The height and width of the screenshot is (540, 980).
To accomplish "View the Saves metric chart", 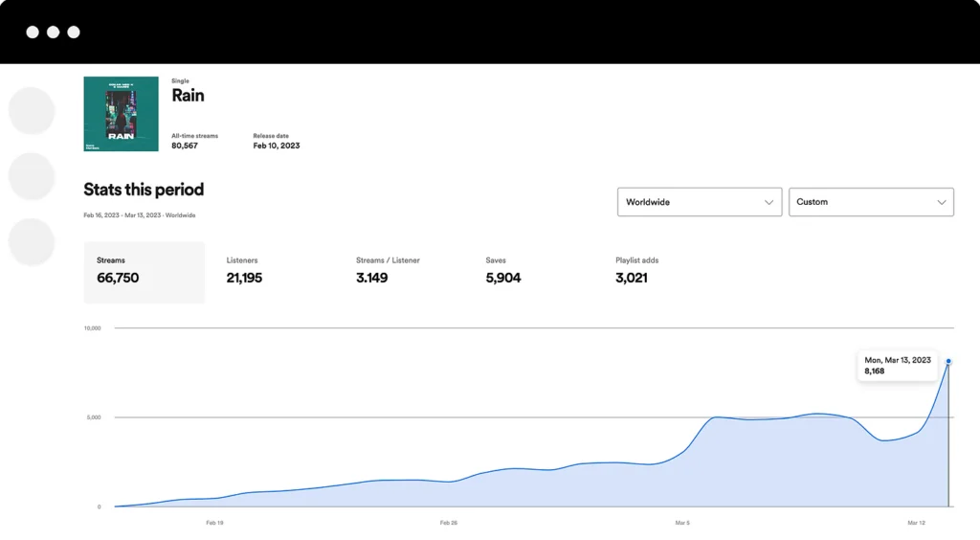I will tap(503, 272).
